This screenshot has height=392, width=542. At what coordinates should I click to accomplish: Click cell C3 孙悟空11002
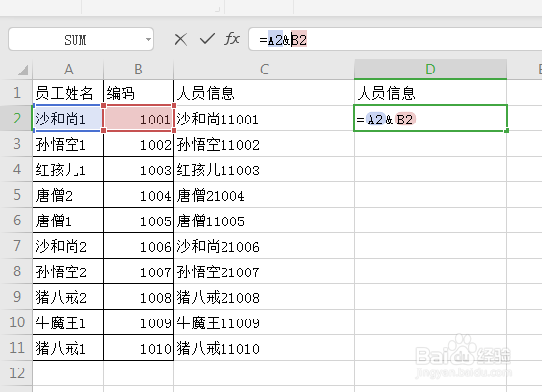coord(264,144)
